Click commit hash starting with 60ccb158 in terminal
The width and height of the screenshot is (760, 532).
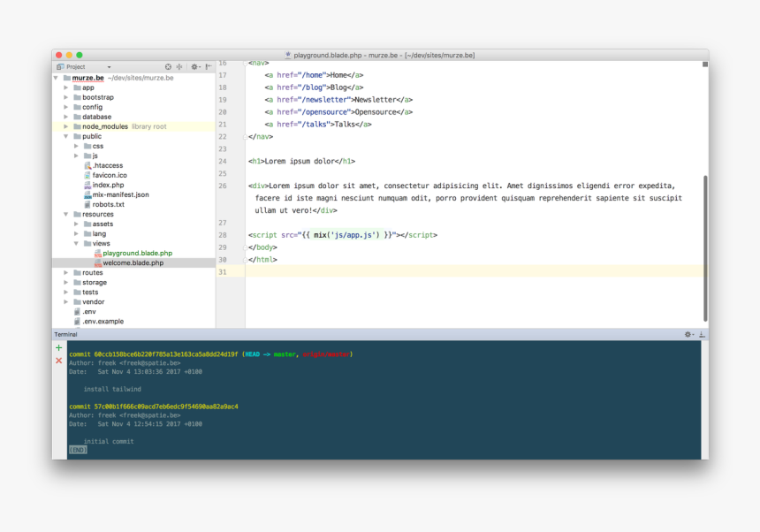pos(166,354)
